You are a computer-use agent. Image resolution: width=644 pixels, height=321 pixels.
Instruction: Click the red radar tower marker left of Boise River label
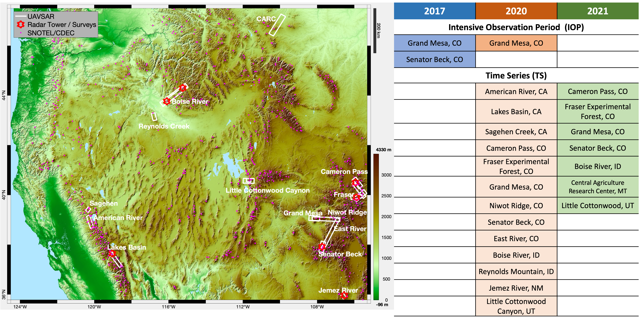tap(167, 101)
